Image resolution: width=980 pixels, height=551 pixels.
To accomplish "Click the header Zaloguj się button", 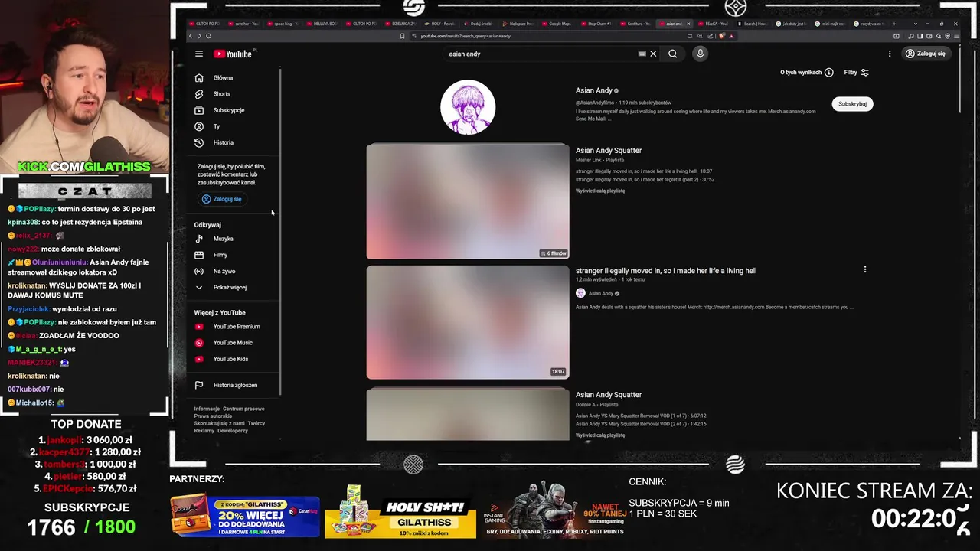I will (926, 54).
